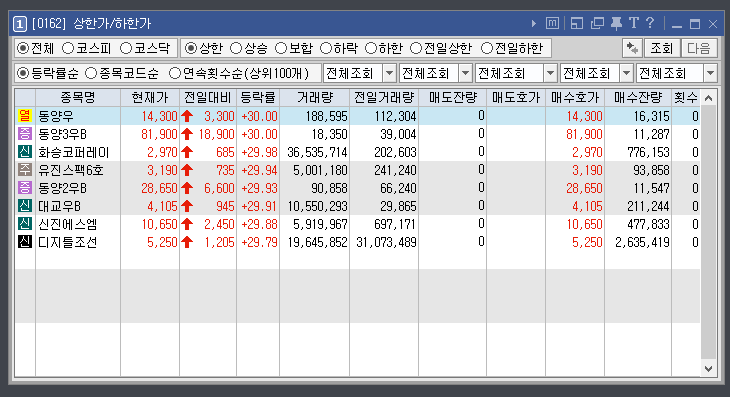Click the 디지틀조선 stock name
The width and height of the screenshot is (730, 397).
click(68, 242)
